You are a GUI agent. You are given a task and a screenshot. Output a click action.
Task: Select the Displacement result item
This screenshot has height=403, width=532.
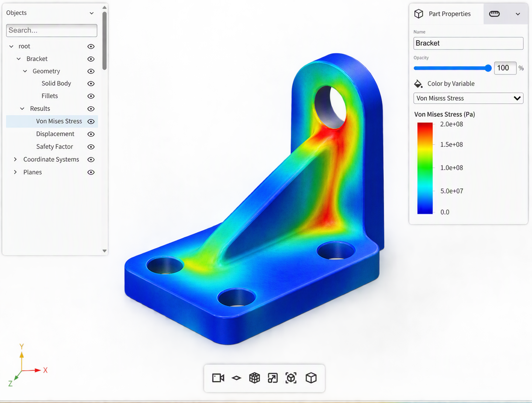[55, 134]
